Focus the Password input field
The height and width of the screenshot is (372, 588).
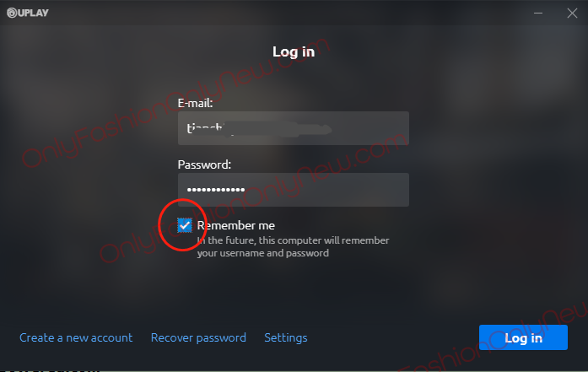pyautogui.click(x=294, y=190)
